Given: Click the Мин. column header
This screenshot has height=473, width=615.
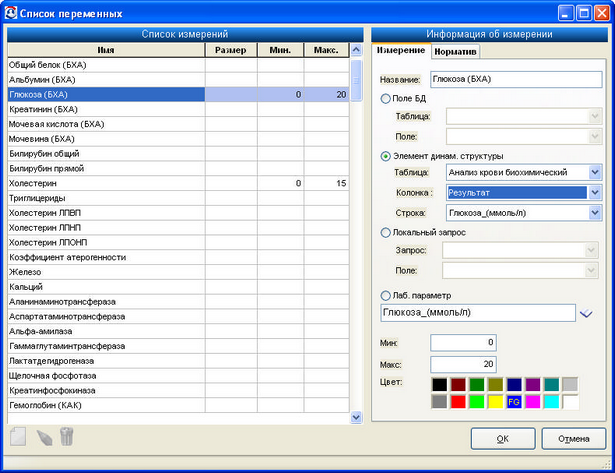Looking at the screenshot, I should [x=280, y=50].
